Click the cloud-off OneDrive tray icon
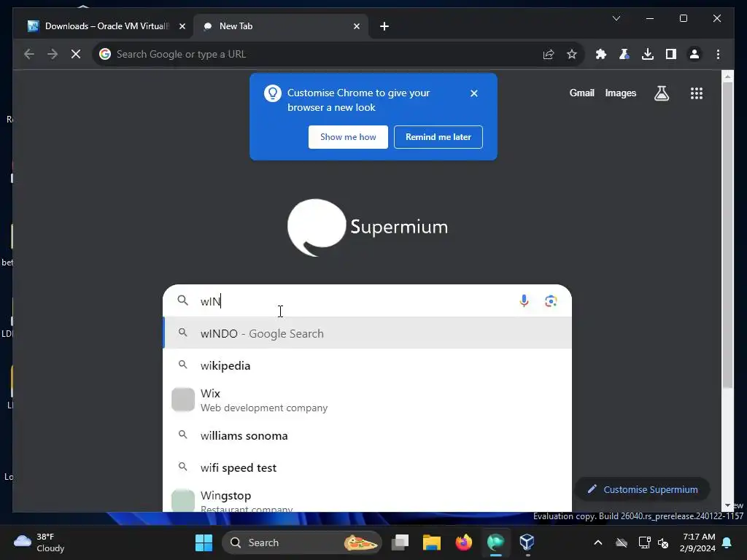747x560 pixels. click(622, 542)
